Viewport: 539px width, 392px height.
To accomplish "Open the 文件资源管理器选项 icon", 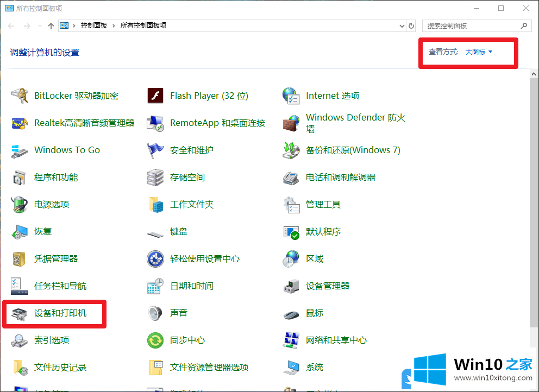I will click(156, 367).
